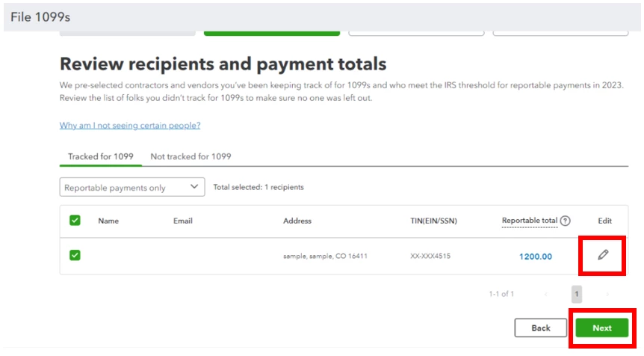Viewport: 644px width, 356px height.
Task: Click the pencil edit icon for the recipient
Action: tap(602, 255)
